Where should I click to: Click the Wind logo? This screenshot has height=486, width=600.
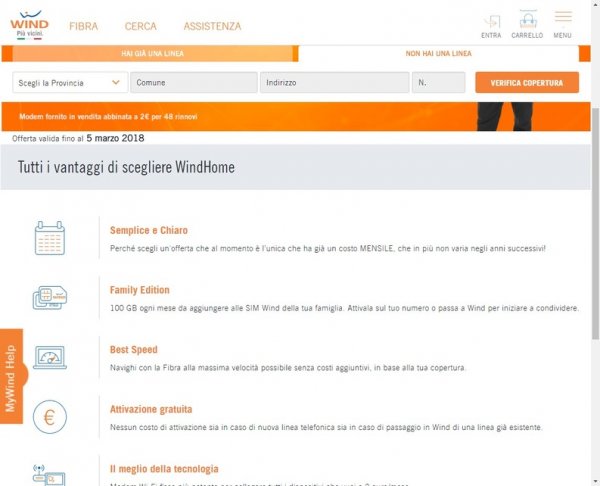pos(29,25)
